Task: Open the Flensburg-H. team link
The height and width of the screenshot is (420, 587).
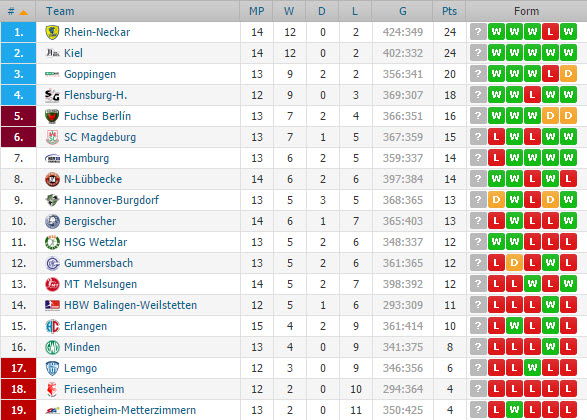Action: 95,95
